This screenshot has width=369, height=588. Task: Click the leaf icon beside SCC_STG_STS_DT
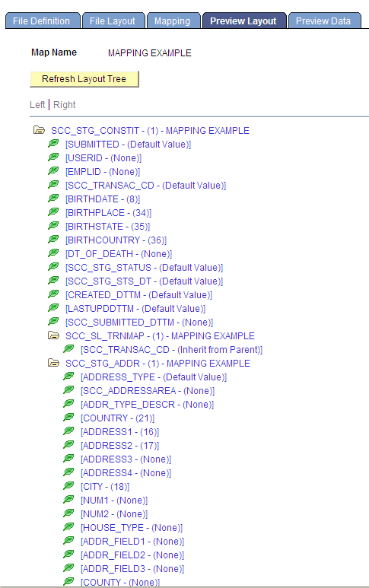(53, 280)
